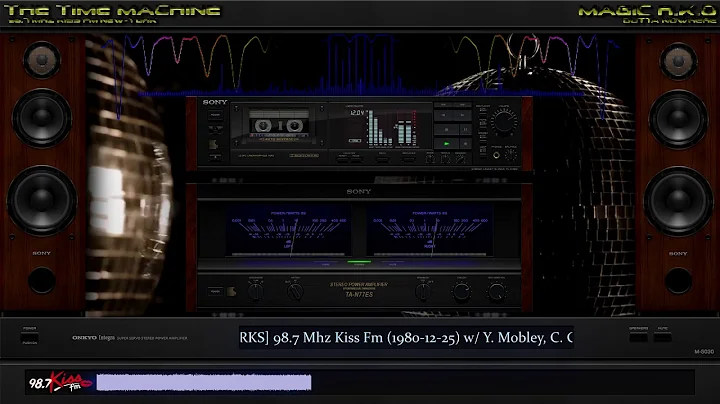Click the scrolling 98.7 Mhz Kiss Fm title text
Viewport: 720px width, 404px height.
(x=406, y=337)
